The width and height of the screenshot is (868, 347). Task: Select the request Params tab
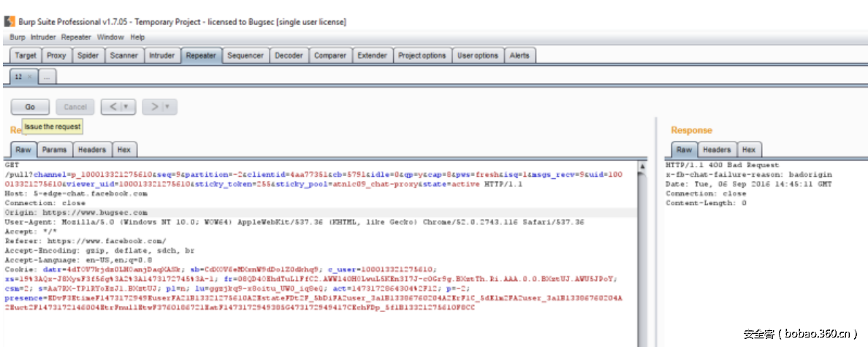(x=54, y=150)
